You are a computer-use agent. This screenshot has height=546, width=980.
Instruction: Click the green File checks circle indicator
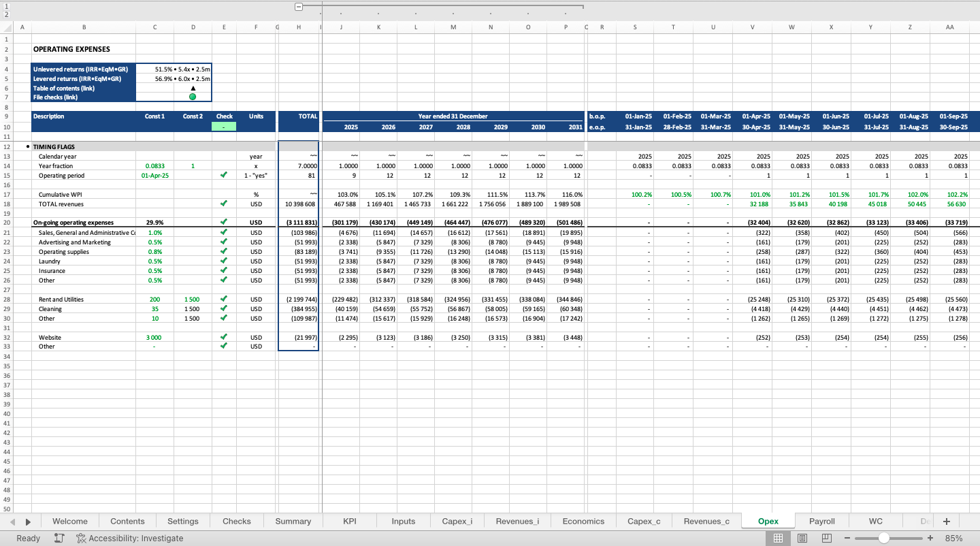pyautogui.click(x=193, y=97)
